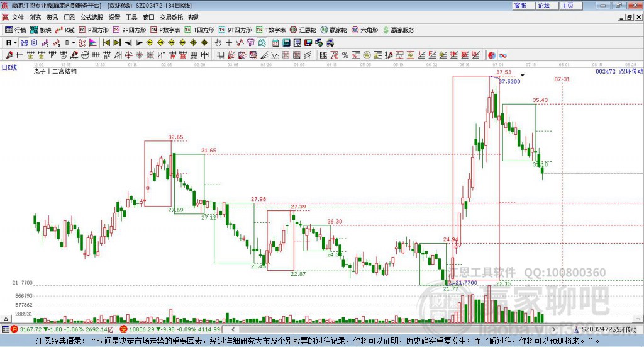
Task: Open 赢家服务 service button
Action: pos(399,30)
